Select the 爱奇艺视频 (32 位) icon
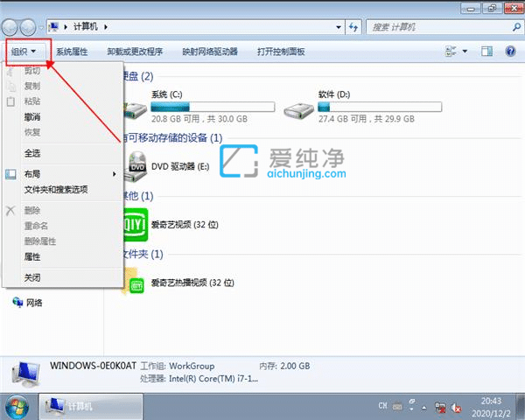Image resolution: width=525 pixels, height=420 pixels. coord(136,225)
